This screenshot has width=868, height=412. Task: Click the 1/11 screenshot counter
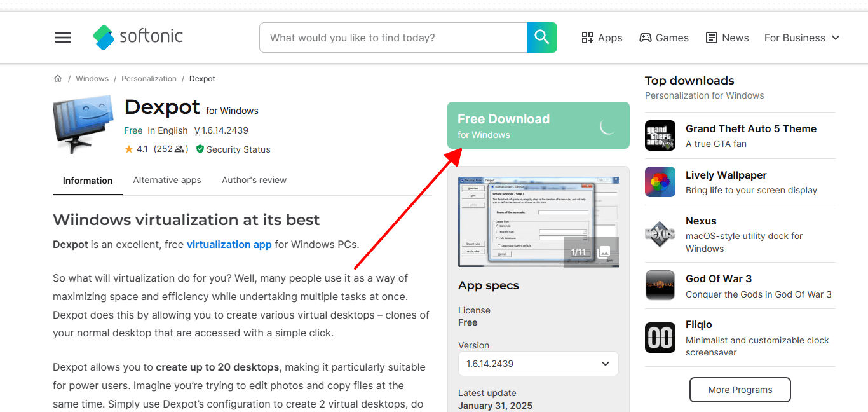[578, 252]
